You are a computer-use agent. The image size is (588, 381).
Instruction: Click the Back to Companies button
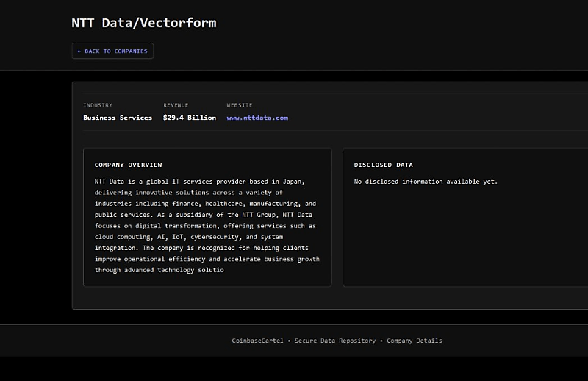tap(112, 51)
